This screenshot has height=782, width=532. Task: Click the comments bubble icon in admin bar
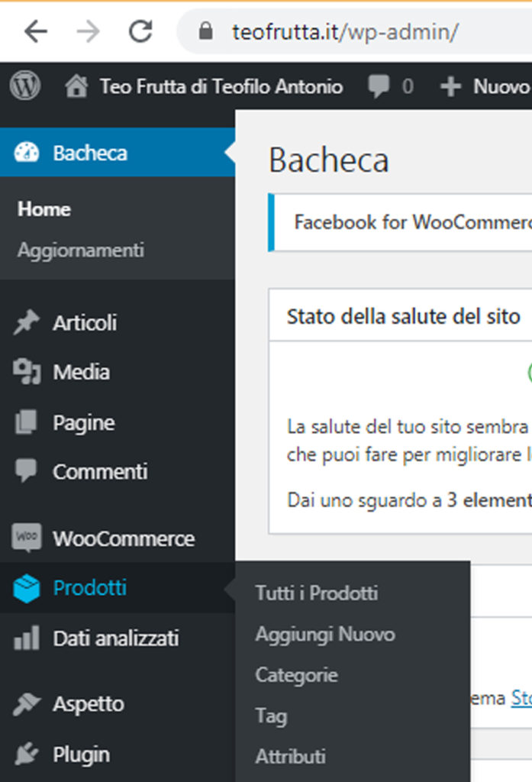(x=379, y=86)
